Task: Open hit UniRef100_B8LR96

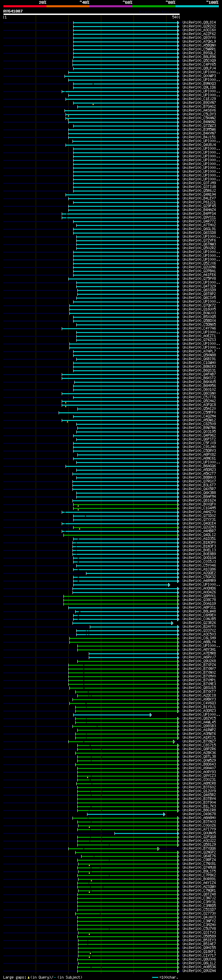Action: 199,57
